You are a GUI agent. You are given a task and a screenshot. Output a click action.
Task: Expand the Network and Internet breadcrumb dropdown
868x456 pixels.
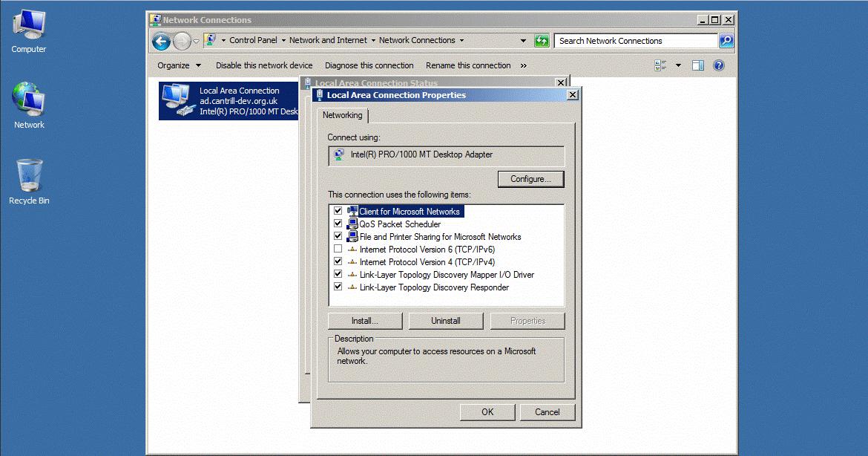tap(375, 40)
